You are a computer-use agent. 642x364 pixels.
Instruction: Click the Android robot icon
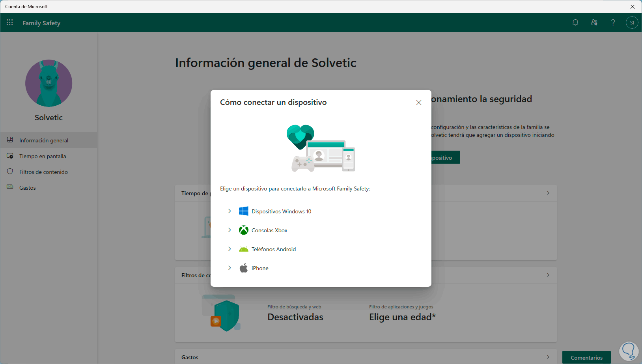point(244,249)
